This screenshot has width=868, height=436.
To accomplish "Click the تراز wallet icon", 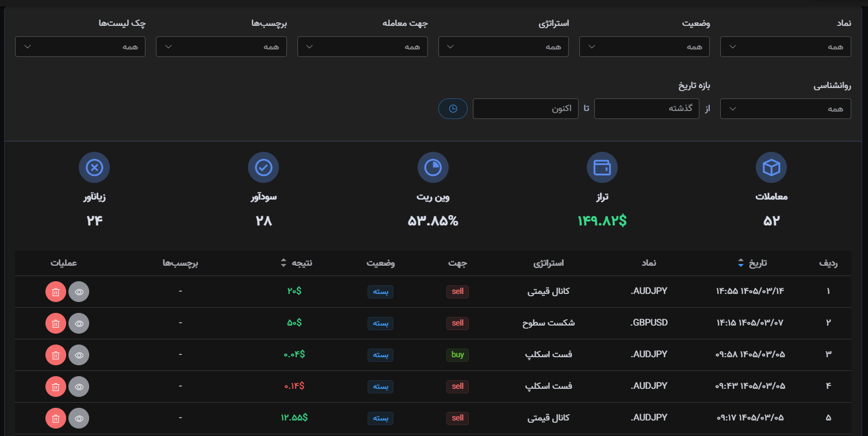I will pyautogui.click(x=602, y=168).
